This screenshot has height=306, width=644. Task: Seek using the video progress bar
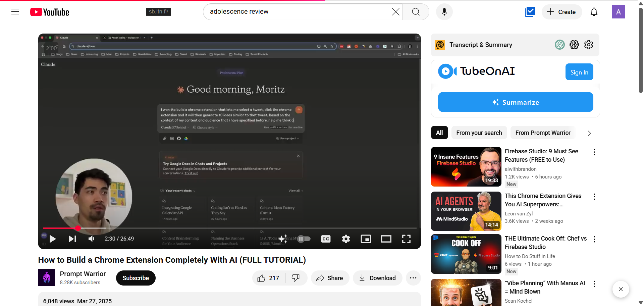point(230,228)
